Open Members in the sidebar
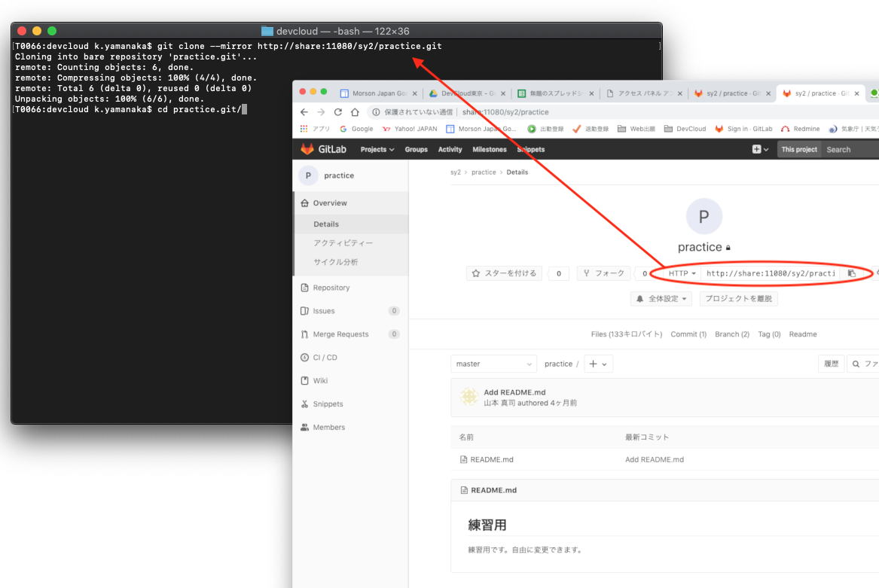This screenshot has height=588, width=879. [x=328, y=428]
